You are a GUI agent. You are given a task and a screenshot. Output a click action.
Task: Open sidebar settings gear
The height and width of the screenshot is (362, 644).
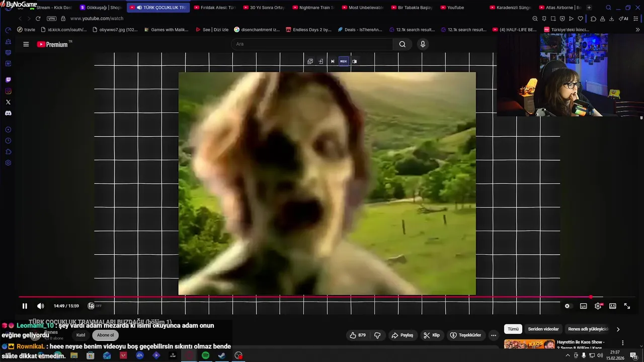tap(8, 163)
